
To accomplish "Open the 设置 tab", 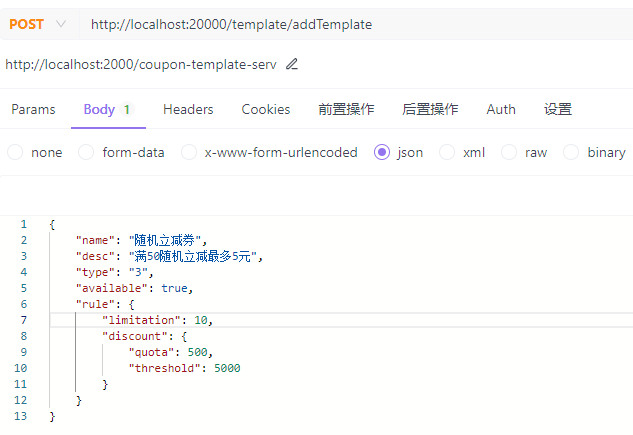I will (558, 109).
